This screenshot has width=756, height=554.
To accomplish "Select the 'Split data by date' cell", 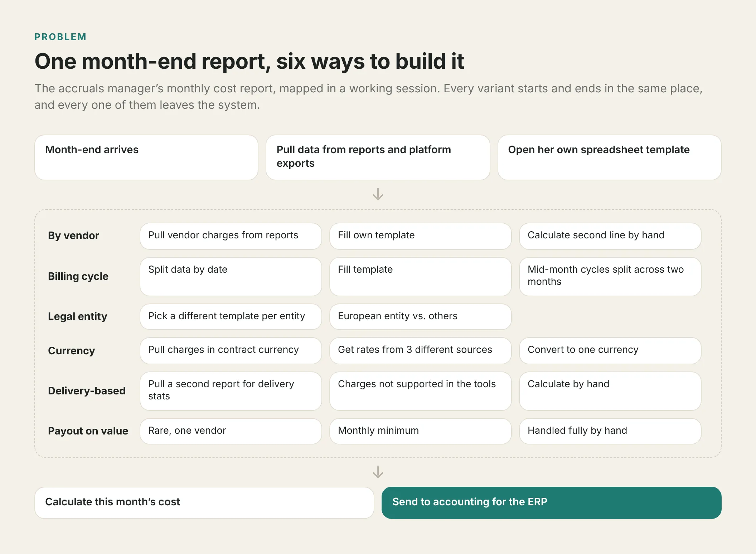I will point(231,277).
